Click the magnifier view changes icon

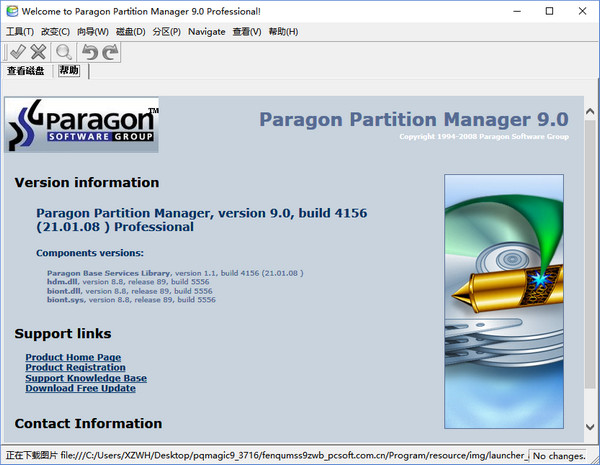click(x=64, y=52)
